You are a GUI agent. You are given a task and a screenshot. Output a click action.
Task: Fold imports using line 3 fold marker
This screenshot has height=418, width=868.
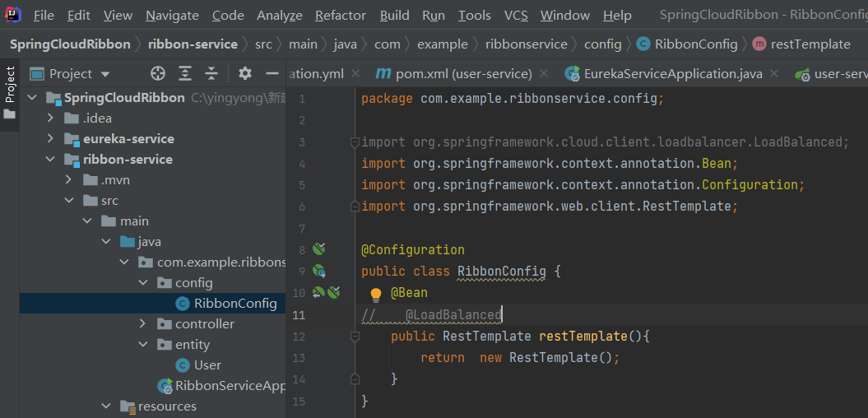coord(355,143)
